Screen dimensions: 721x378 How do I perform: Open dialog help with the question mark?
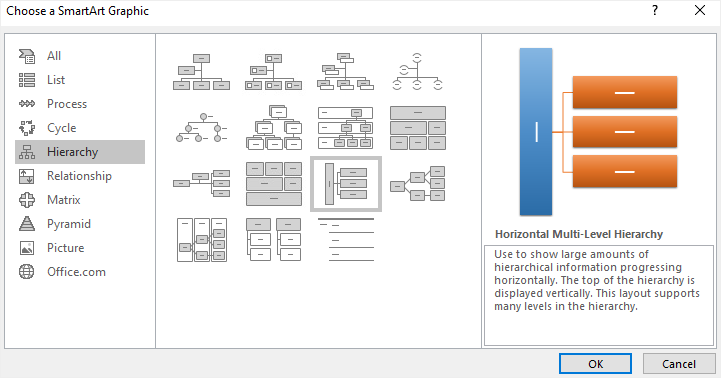point(655,11)
